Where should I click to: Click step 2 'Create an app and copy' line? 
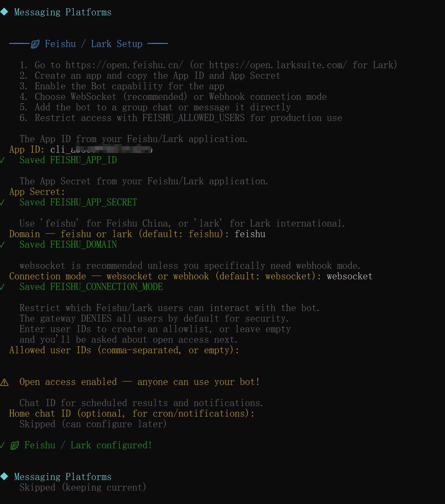[150, 76]
